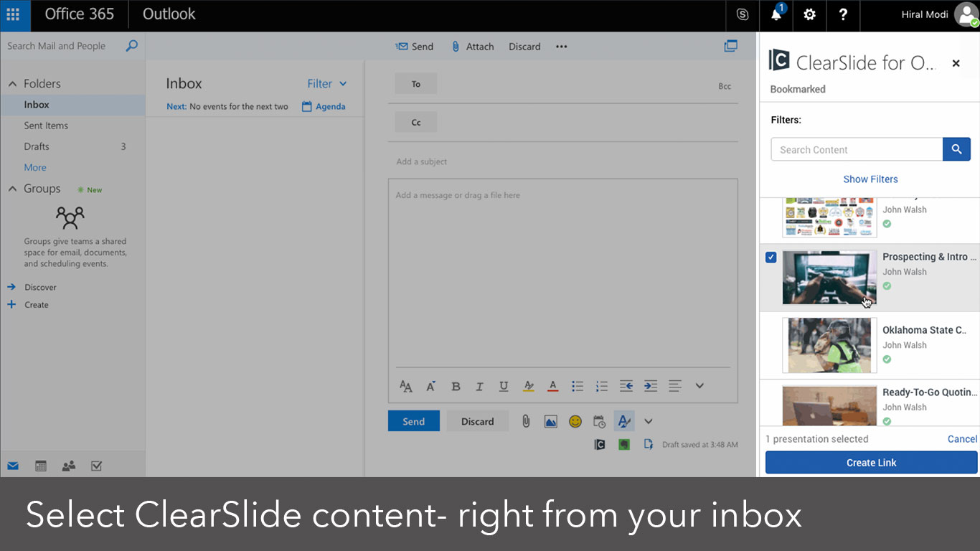Collapse the Folders section

point(12,84)
